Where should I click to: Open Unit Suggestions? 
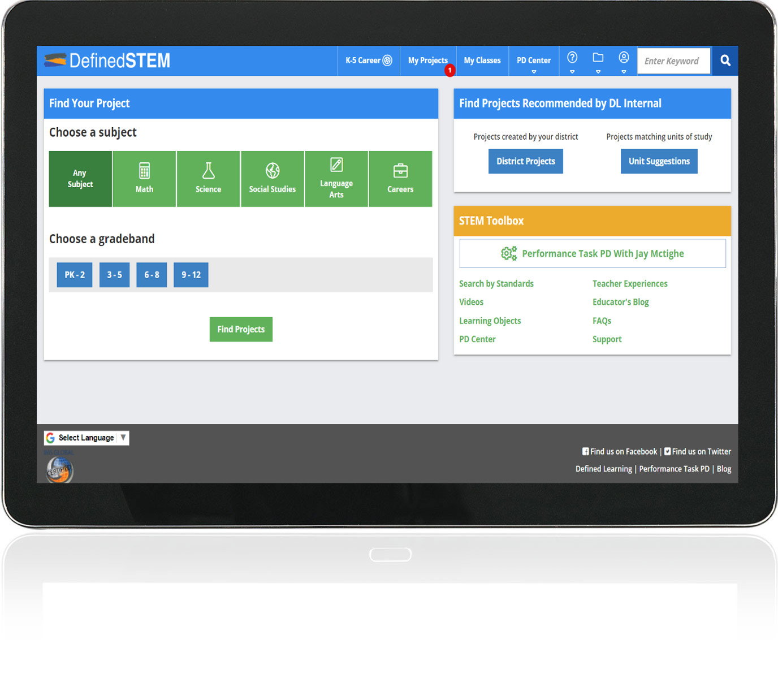click(659, 161)
